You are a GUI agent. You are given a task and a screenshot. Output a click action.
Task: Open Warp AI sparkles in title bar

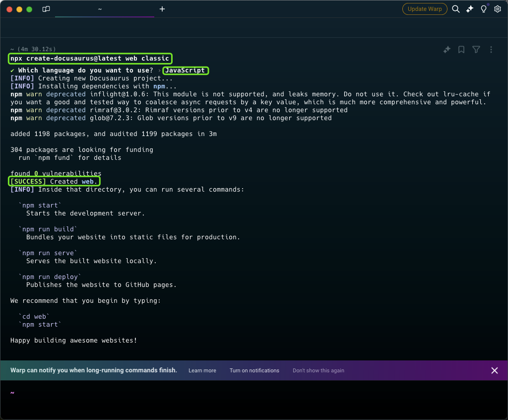[x=470, y=9]
